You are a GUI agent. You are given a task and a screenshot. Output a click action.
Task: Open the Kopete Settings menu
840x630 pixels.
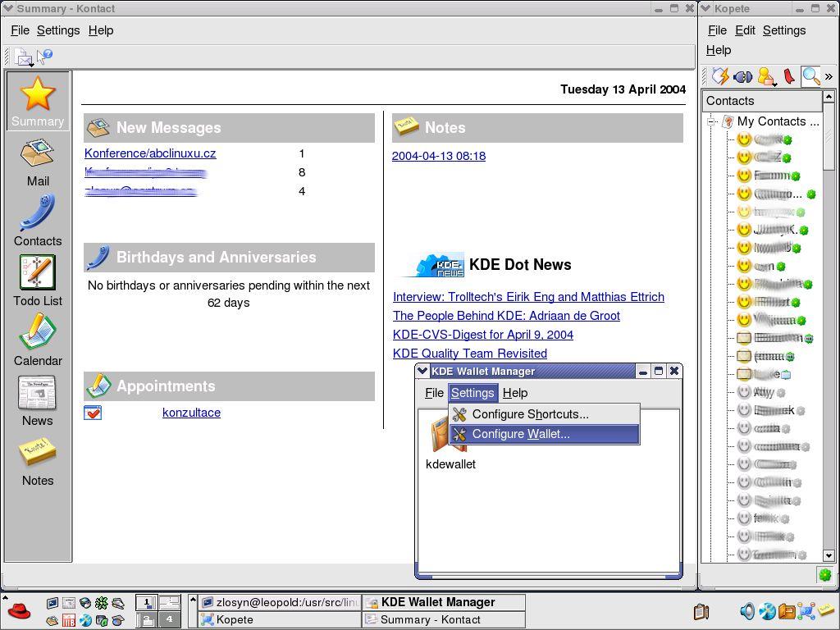784,30
